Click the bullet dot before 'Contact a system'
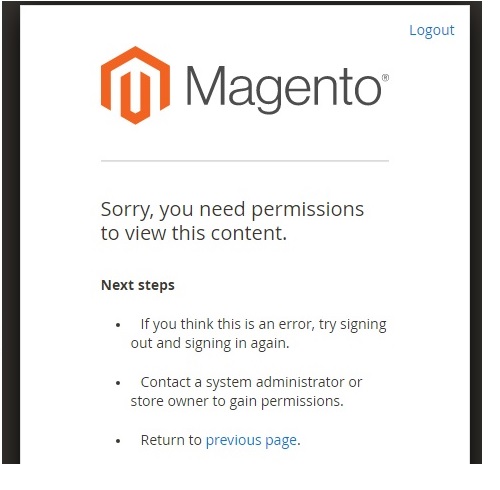Image resolution: width=500 pixels, height=490 pixels. pyautogui.click(x=118, y=383)
